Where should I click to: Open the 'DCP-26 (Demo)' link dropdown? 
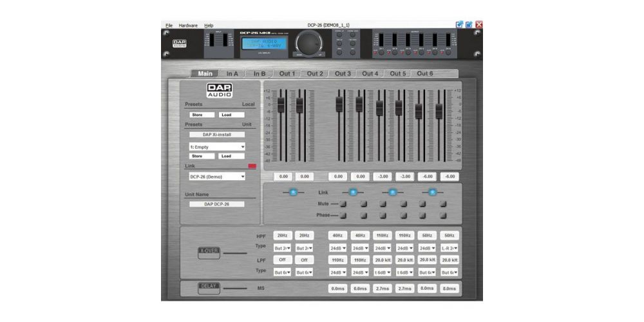pyautogui.click(x=217, y=176)
